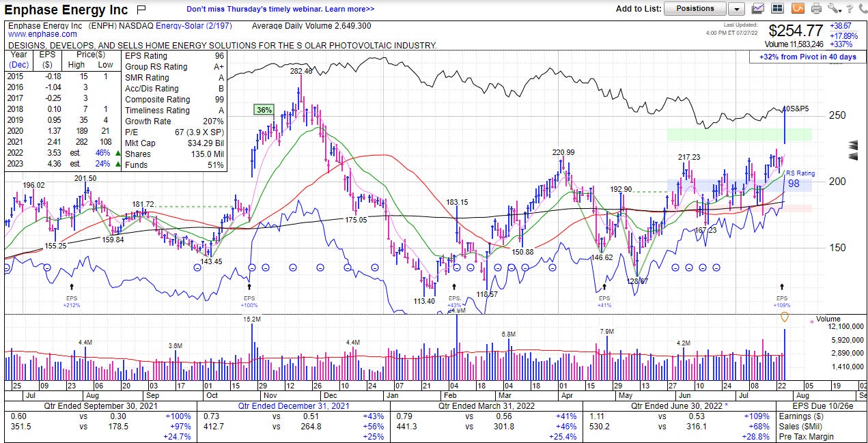Open help via the question mark icon
This screenshot has height=443, width=868.
849,9
